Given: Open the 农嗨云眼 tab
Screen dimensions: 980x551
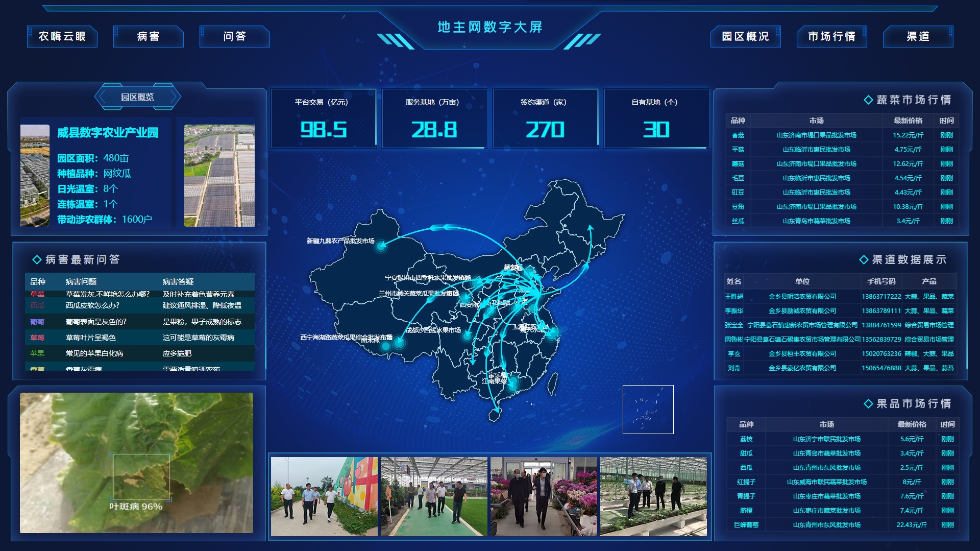Looking at the screenshot, I should (x=62, y=36).
